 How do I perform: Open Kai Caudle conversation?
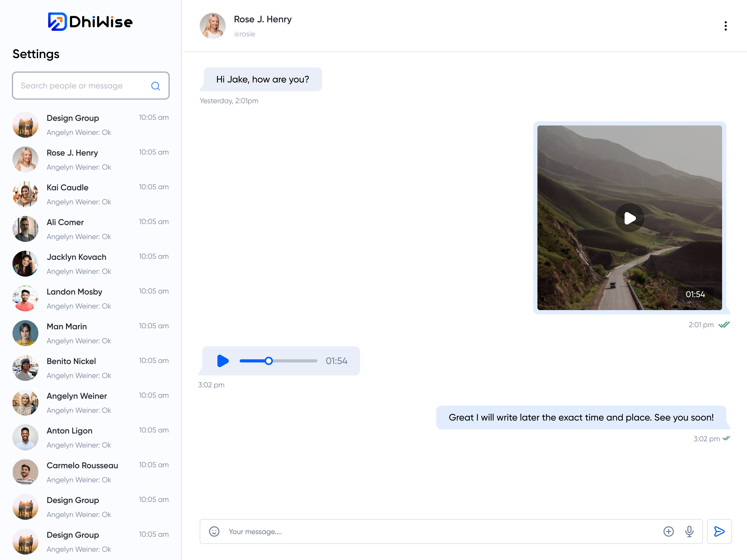pyautogui.click(x=90, y=194)
